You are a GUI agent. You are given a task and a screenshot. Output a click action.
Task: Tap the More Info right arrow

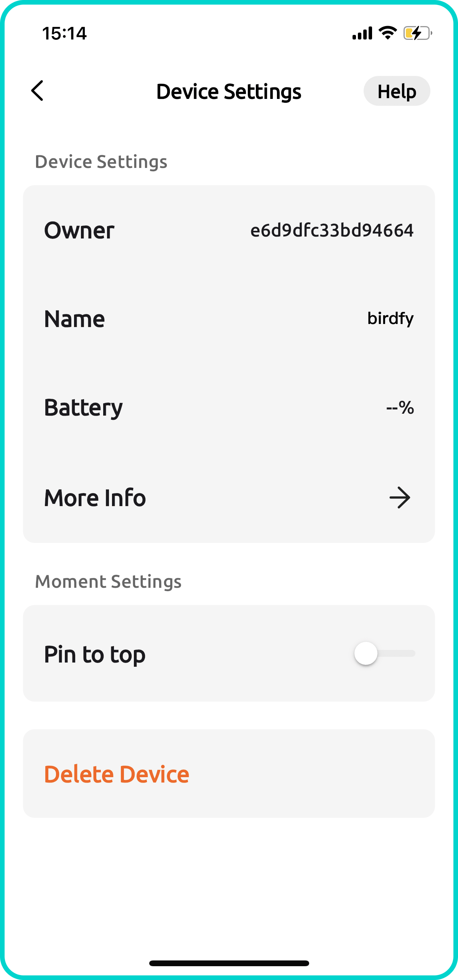400,498
